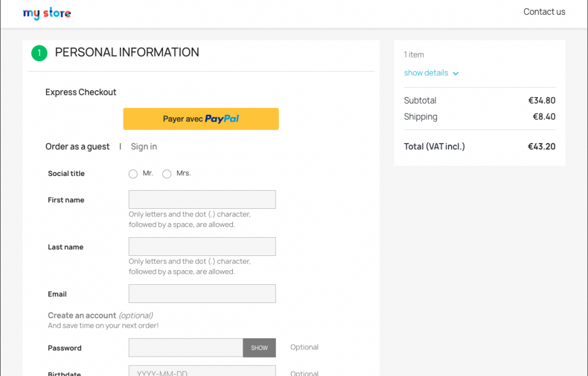The image size is (588, 376).
Task: Switch to the Sign in tab
Action: click(x=143, y=147)
